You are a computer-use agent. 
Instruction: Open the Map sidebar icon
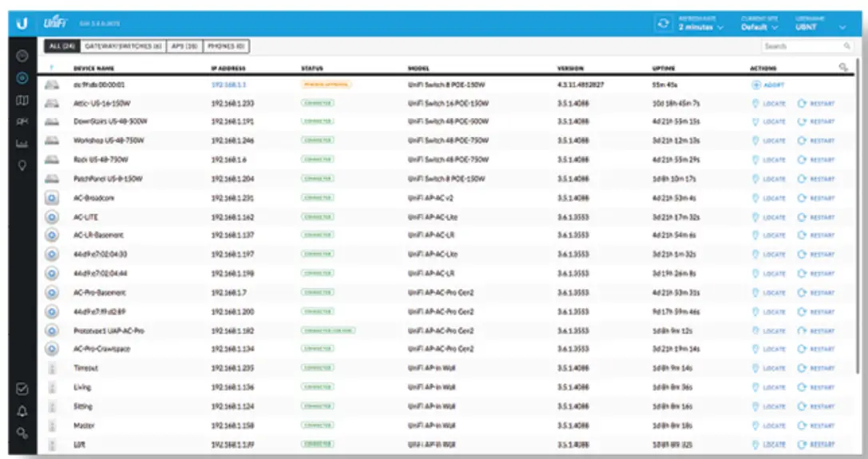[22, 101]
